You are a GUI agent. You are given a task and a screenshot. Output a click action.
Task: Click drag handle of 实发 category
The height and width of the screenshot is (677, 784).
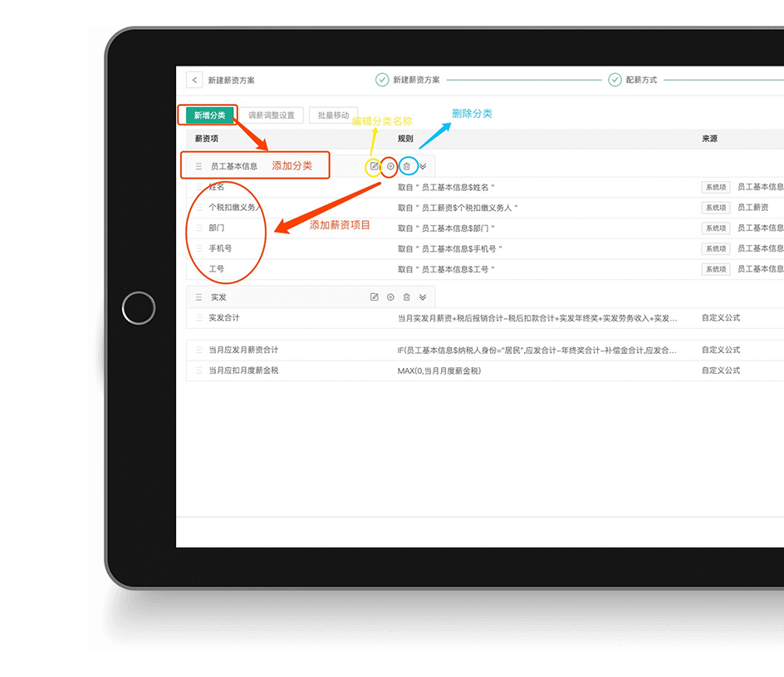[x=198, y=297]
